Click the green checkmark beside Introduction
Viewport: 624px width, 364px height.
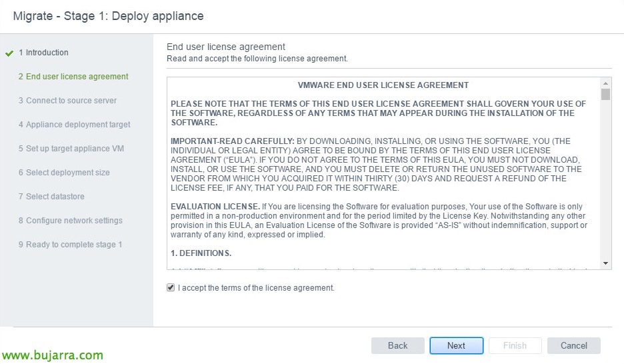[9, 53]
